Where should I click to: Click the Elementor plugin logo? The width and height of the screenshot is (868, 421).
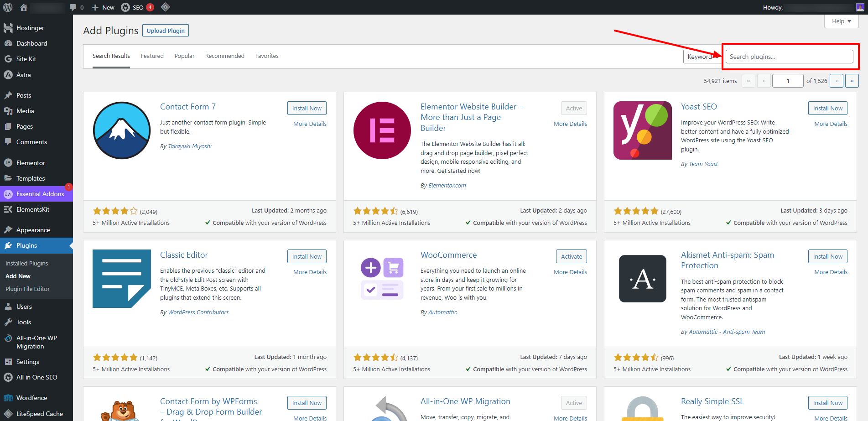pos(382,130)
